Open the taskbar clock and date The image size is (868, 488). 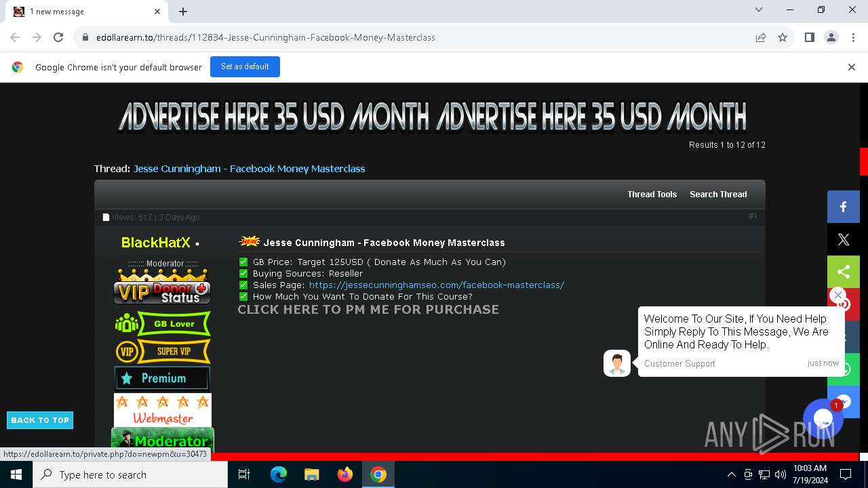click(x=810, y=474)
